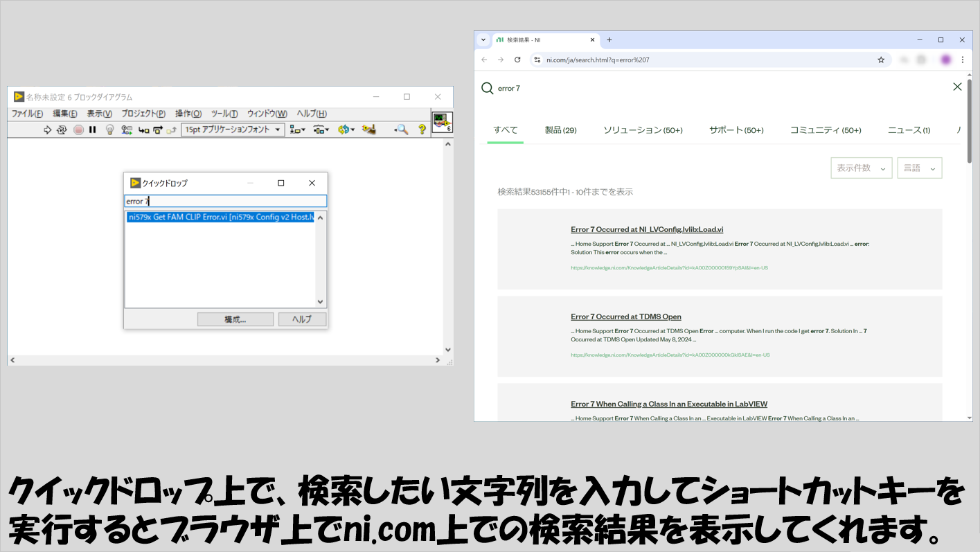Open the Reorder dropdown in toolbar
Viewport: 980px width, 552px height.
346,130
